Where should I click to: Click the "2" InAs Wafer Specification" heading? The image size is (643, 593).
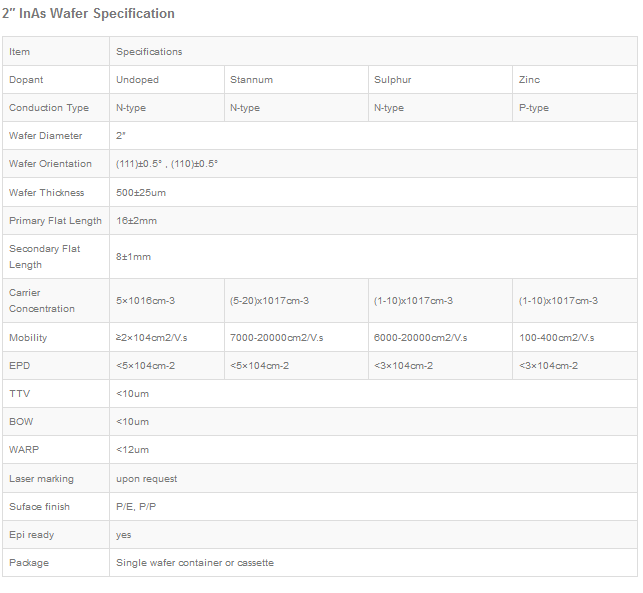pos(91,14)
